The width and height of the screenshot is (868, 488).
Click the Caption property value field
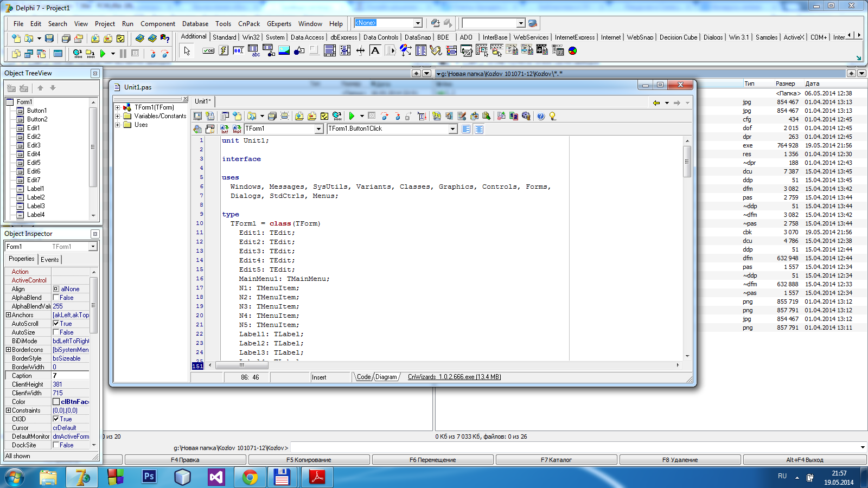(71, 376)
